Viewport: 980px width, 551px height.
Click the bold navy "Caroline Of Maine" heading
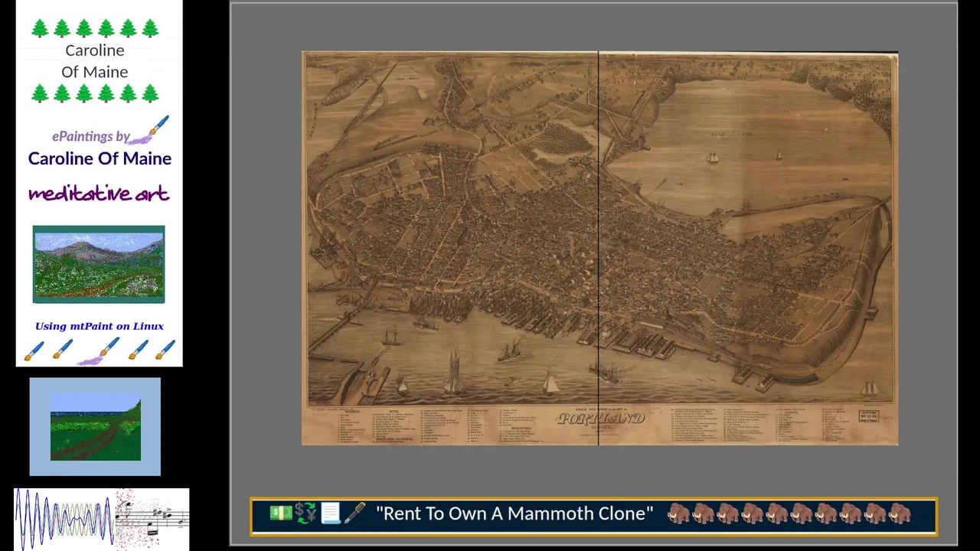coord(100,158)
